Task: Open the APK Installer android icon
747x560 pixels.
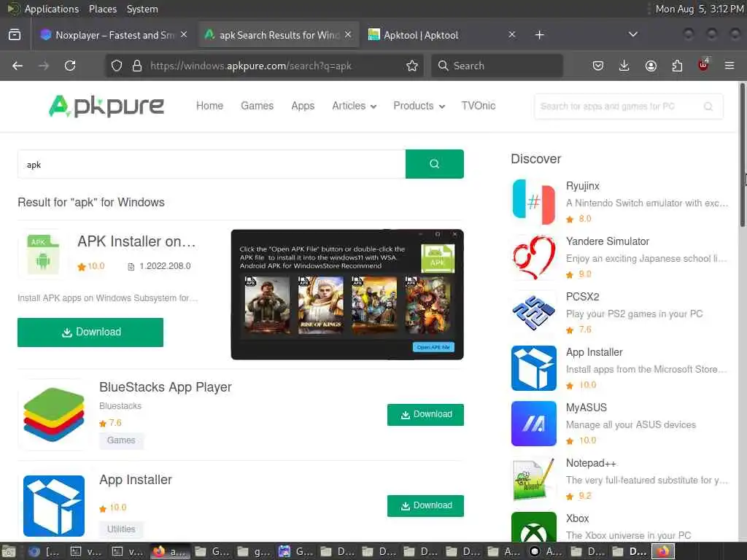Action: click(43, 254)
